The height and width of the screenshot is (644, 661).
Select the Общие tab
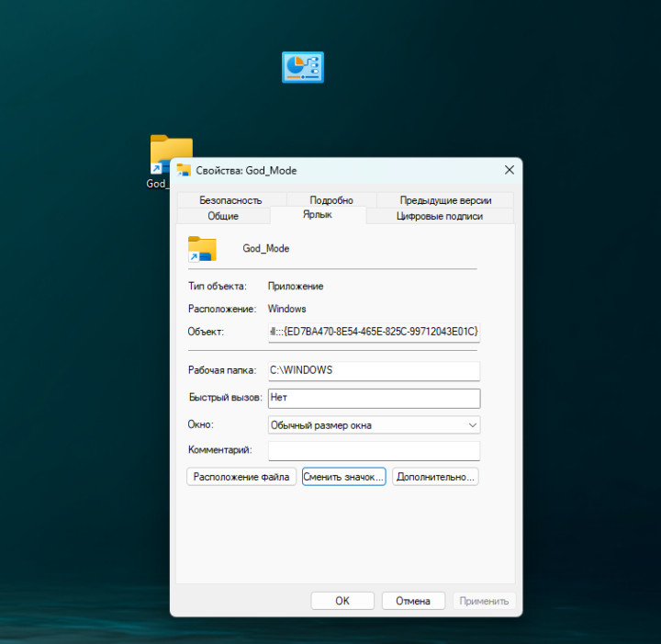coord(223,216)
